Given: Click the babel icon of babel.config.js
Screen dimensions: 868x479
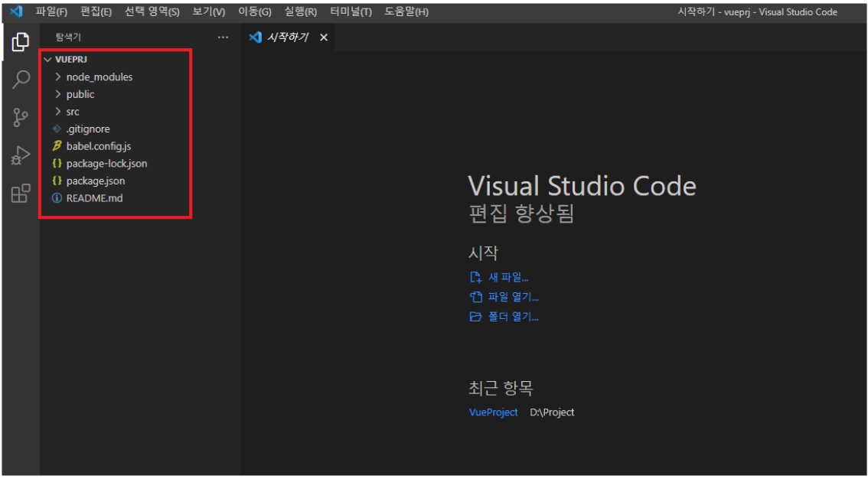Looking at the screenshot, I should tap(57, 146).
